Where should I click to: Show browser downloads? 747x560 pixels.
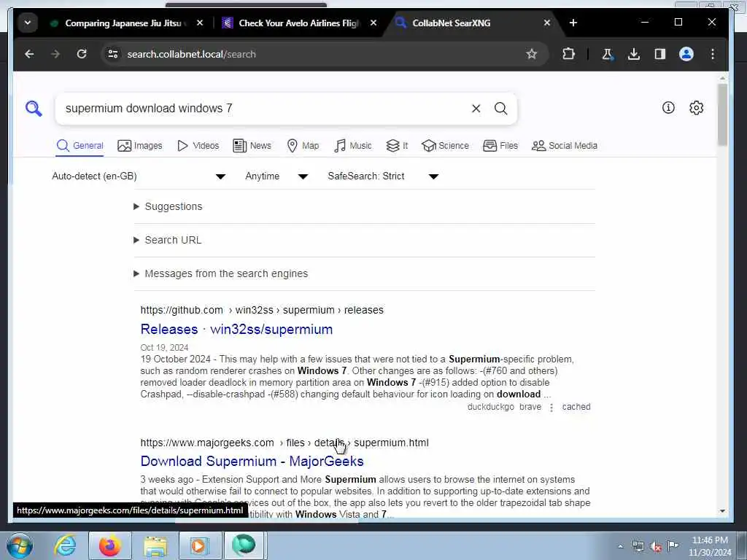pyautogui.click(x=634, y=54)
